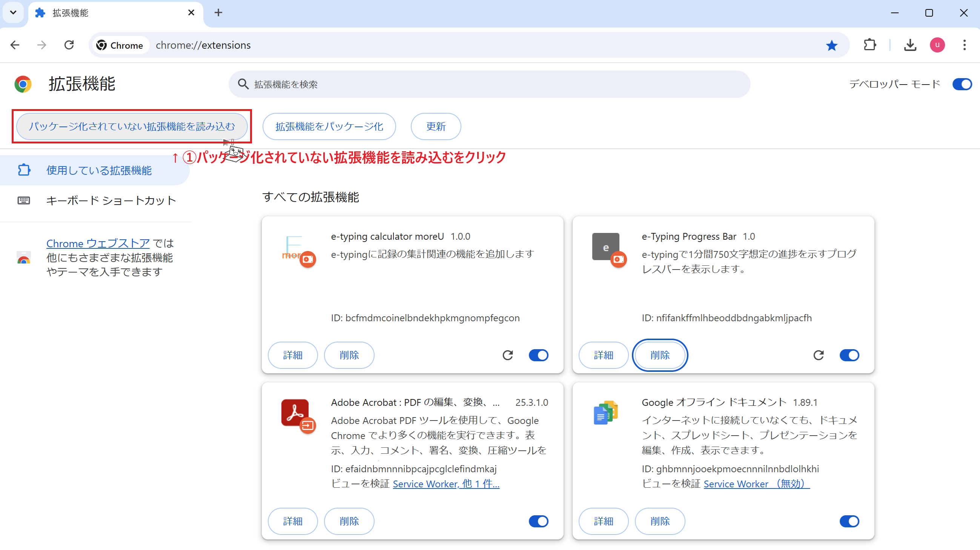This screenshot has height=550, width=980.
Task: Toggle Google オフライン ドキュメント switch
Action: (849, 521)
